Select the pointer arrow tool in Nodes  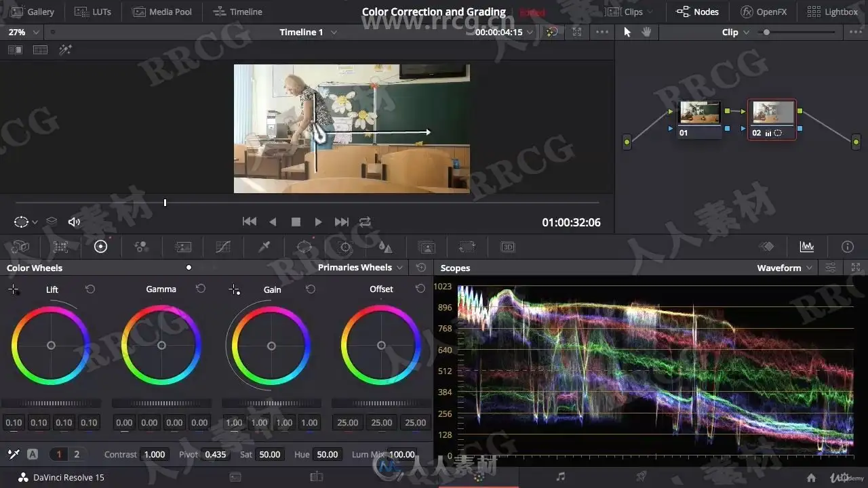tap(627, 32)
